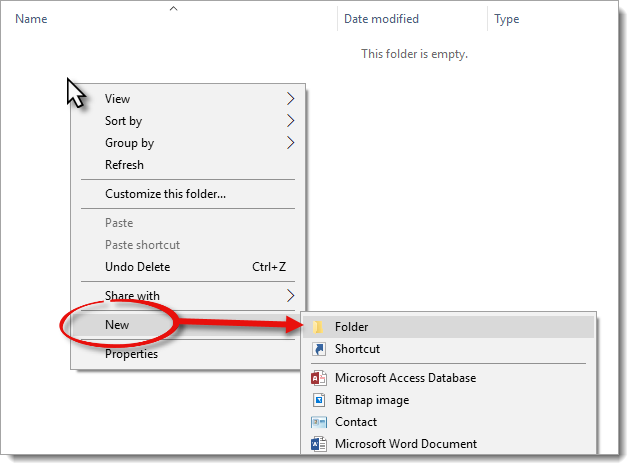Sort by the Date modified column header

381,19
